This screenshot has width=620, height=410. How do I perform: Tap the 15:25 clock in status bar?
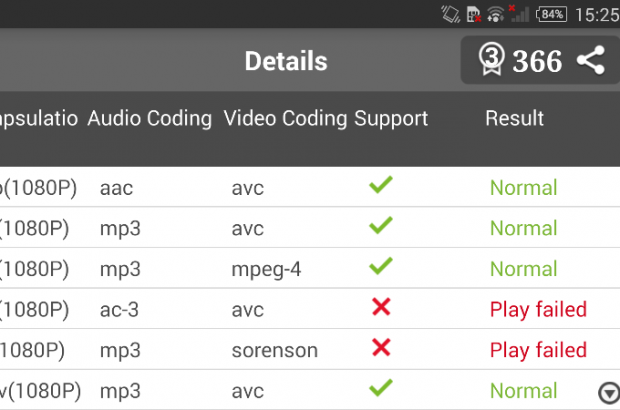point(597,15)
